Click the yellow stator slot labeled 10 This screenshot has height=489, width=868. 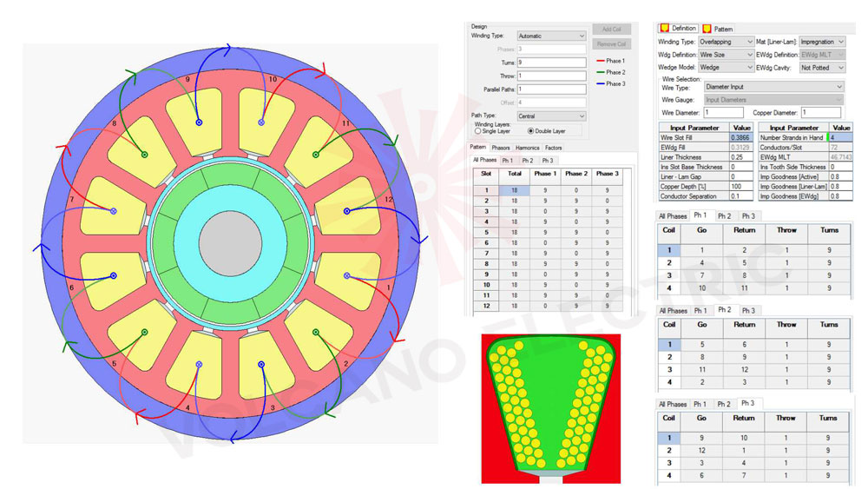(x=266, y=121)
